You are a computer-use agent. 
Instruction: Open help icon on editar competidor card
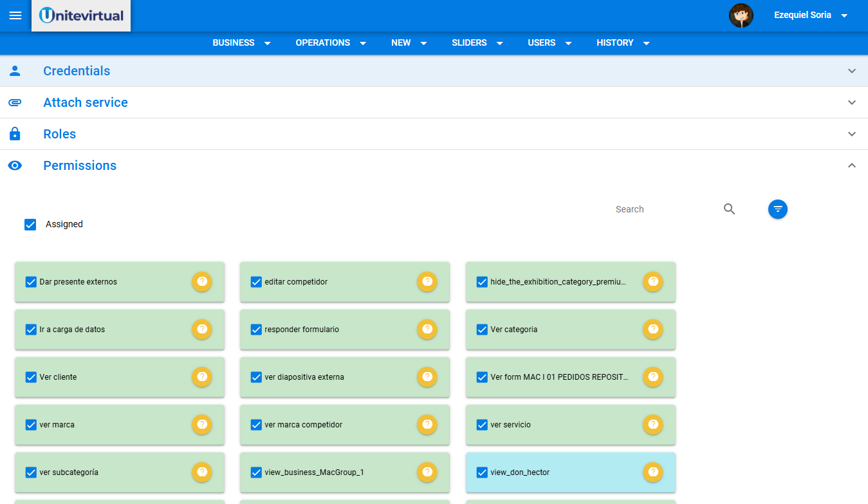tap(427, 281)
